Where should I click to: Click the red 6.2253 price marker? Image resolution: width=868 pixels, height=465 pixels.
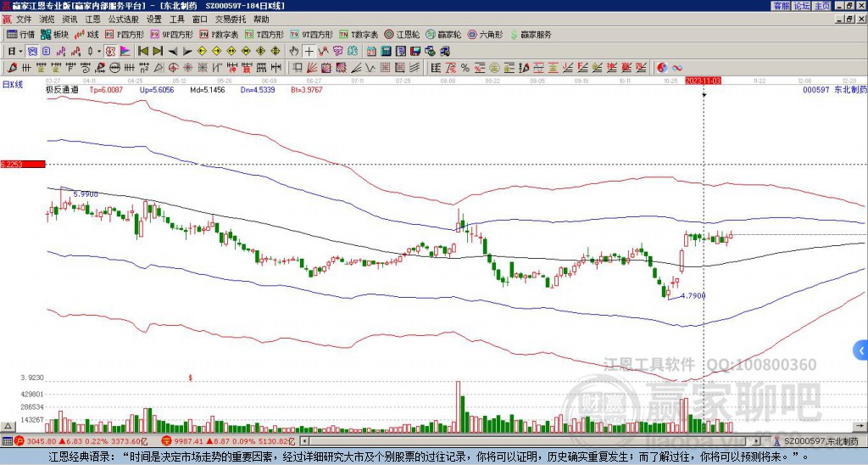[x=22, y=164]
